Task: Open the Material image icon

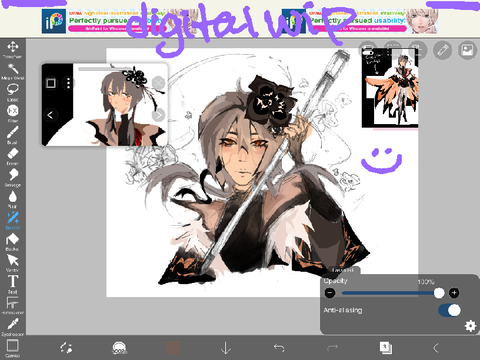Action: (467, 50)
